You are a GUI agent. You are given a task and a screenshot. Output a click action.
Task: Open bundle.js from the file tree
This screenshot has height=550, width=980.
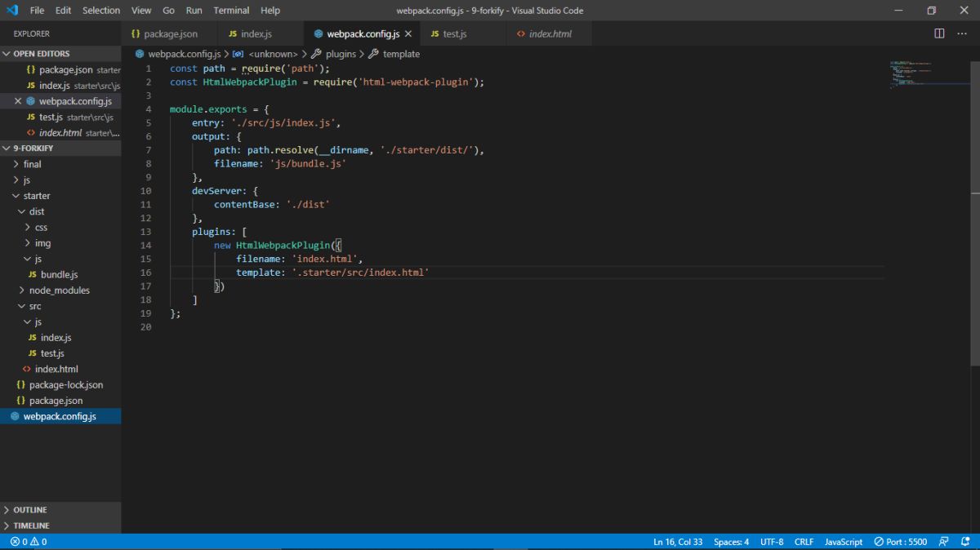[x=59, y=275]
